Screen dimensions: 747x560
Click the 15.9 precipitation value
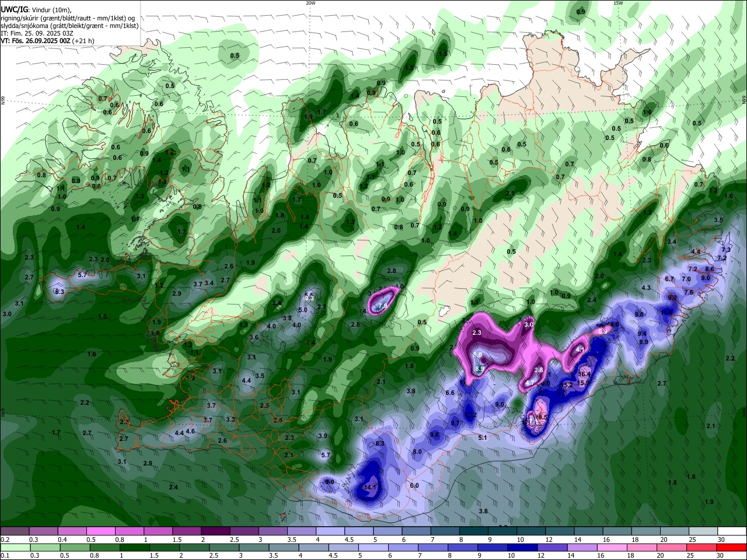pyautogui.click(x=583, y=383)
